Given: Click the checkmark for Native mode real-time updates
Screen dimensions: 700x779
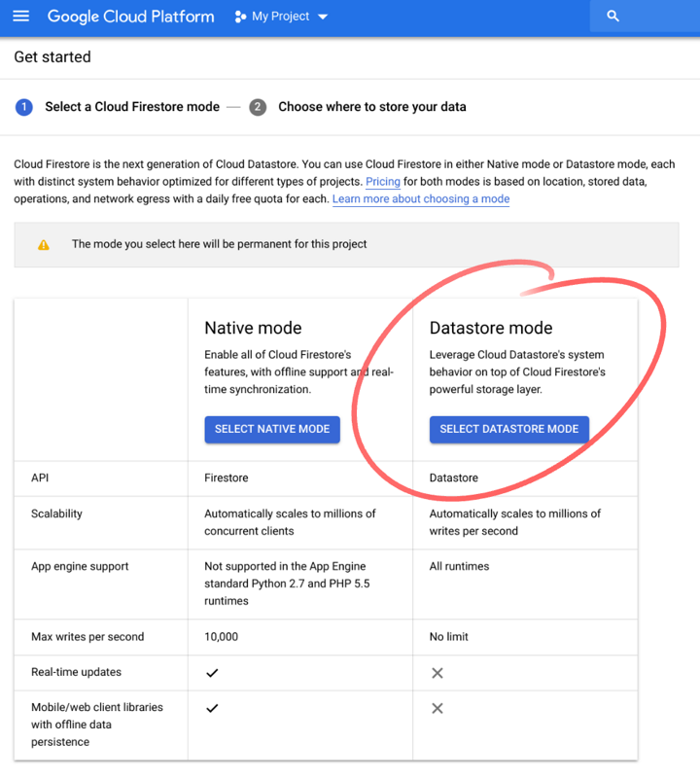Looking at the screenshot, I should 212,672.
